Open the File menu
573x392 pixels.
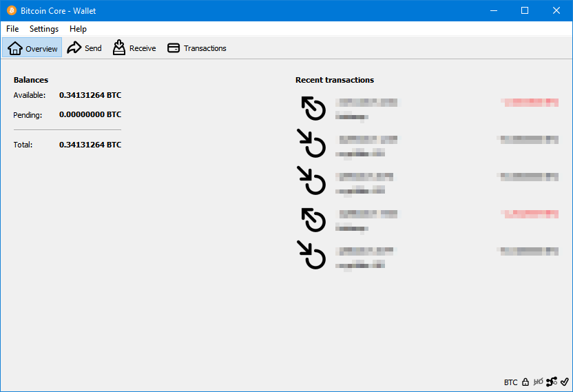(12, 29)
